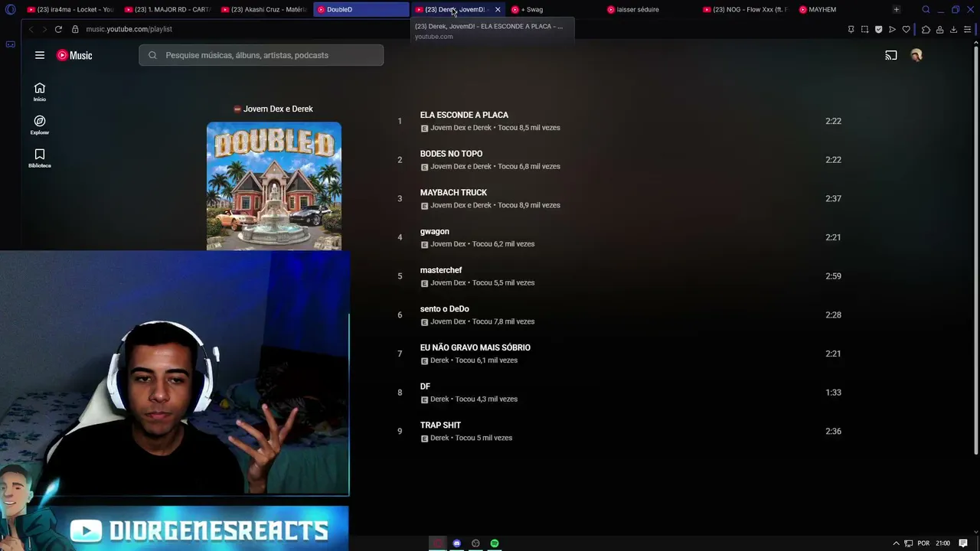Play the track MAYBACH TRUCK

[453, 193]
